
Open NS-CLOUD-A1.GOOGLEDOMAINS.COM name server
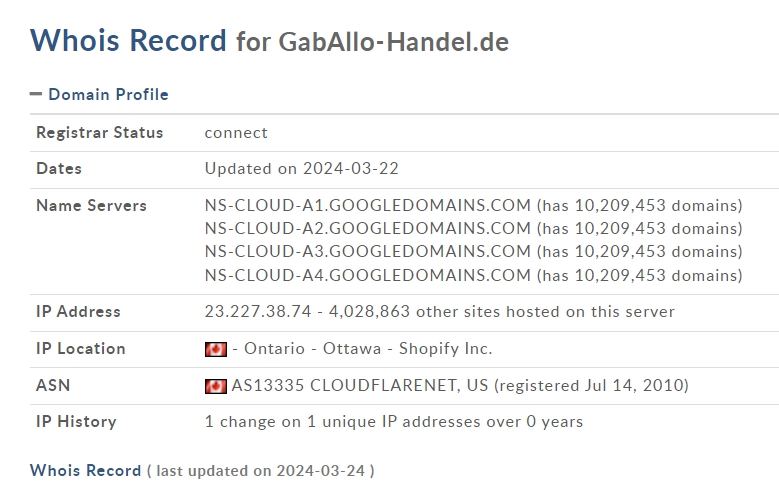pyautogui.click(x=368, y=205)
